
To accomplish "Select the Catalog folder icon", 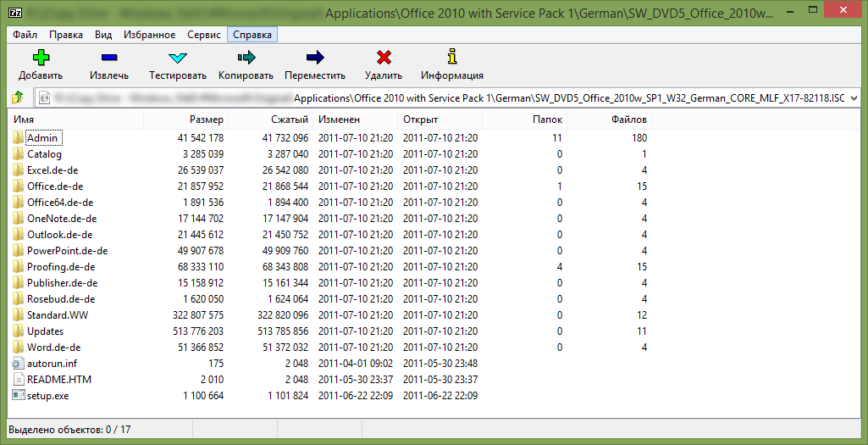I will tap(19, 153).
